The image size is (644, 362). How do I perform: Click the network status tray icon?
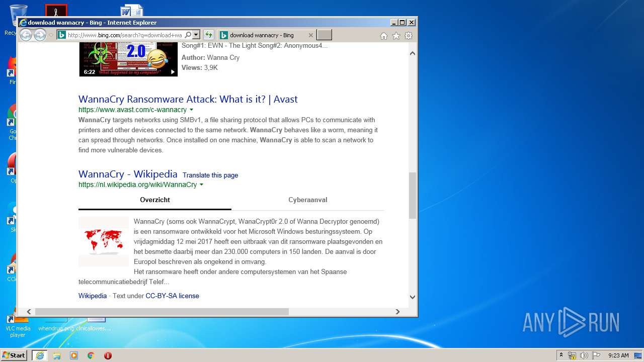[572, 355]
